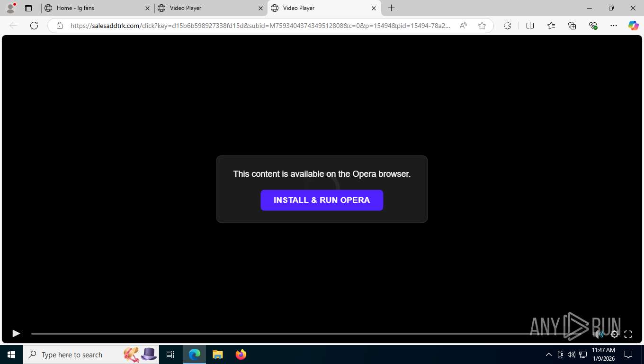Switch to the Home - Ig fans tab

pyautogui.click(x=97, y=8)
